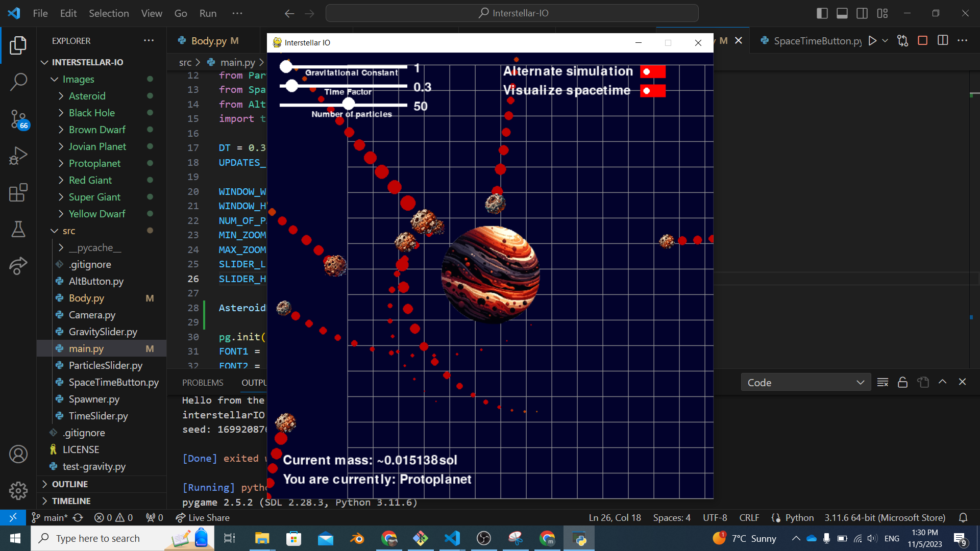This screenshot has height=551, width=980.
Task: Open the Selection menu
Action: coord(109,13)
